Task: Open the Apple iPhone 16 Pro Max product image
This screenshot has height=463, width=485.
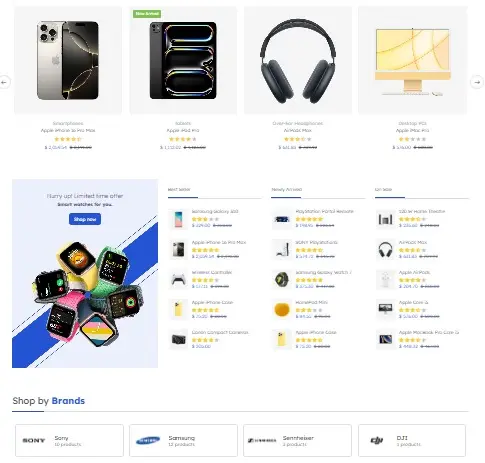Action: pos(68,60)
